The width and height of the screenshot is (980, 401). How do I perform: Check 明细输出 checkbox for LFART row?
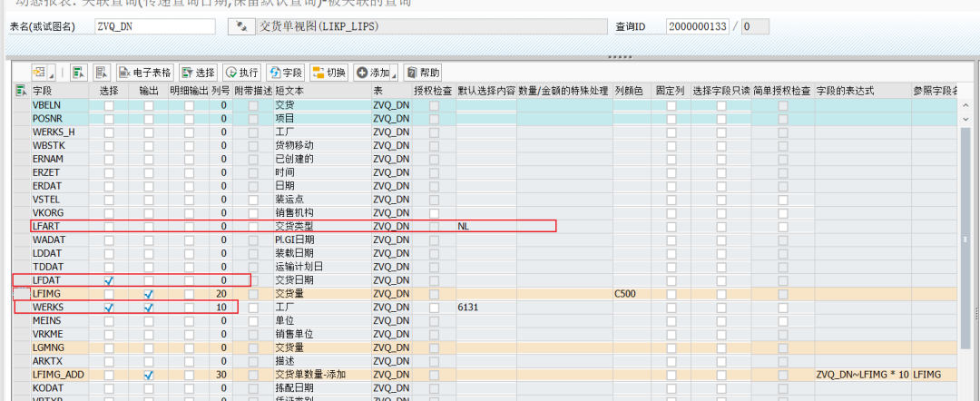[189, 226]
